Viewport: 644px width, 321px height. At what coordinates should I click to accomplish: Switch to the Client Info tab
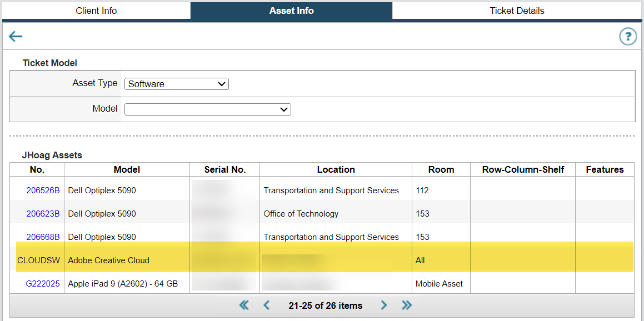pos(96,11)
